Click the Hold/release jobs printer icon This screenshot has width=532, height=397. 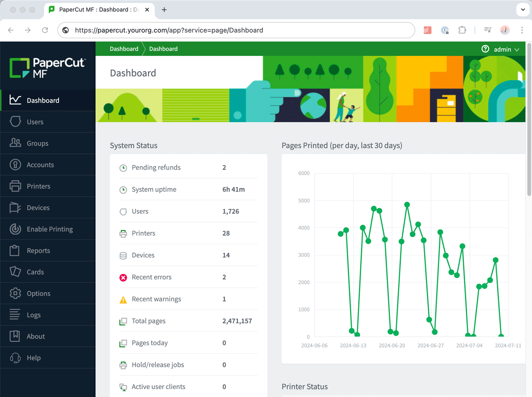pyautogui.click(x=123, y=365)
